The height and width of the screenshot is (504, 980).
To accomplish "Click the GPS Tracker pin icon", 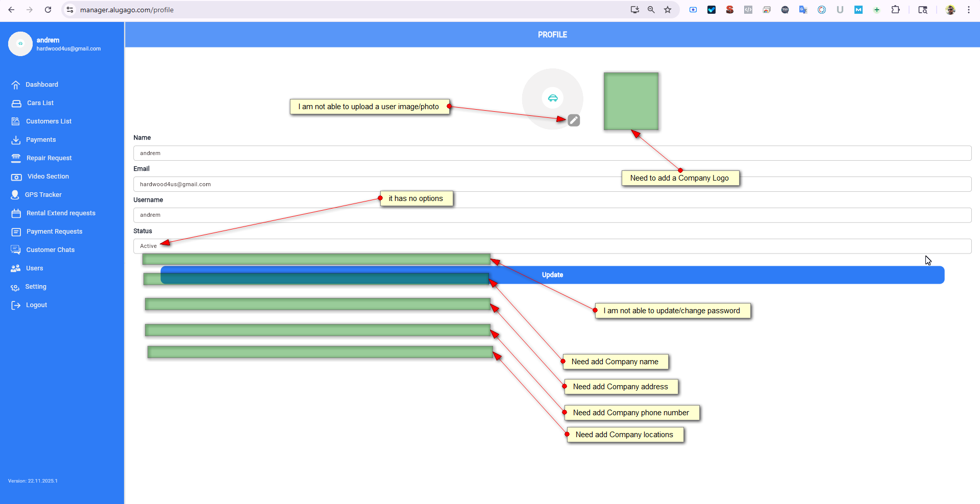I will (x=15, y=195).
